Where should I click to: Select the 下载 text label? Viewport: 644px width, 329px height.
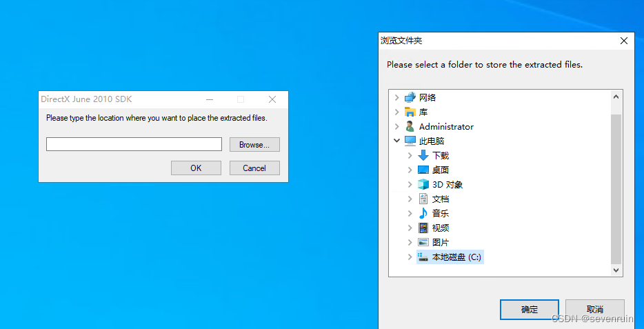(441, 156)
